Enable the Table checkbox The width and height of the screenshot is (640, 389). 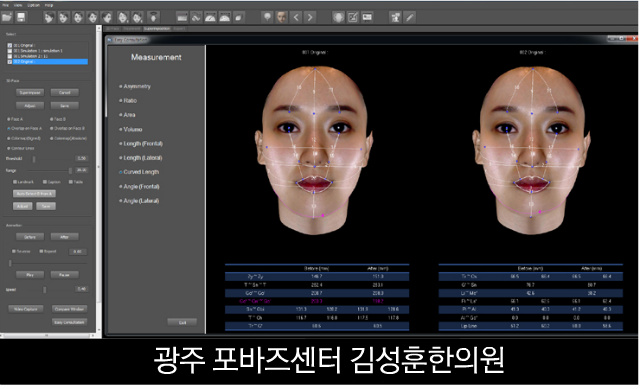coord(71,182)
